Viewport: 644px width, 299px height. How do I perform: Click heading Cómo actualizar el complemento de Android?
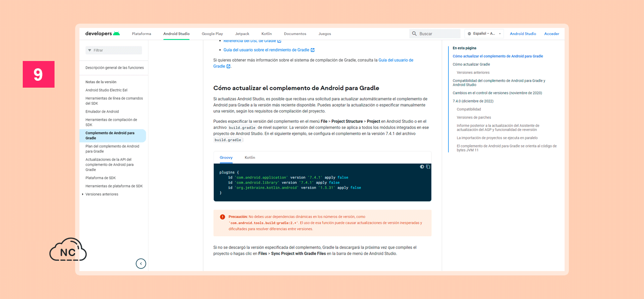click(296, 88)
